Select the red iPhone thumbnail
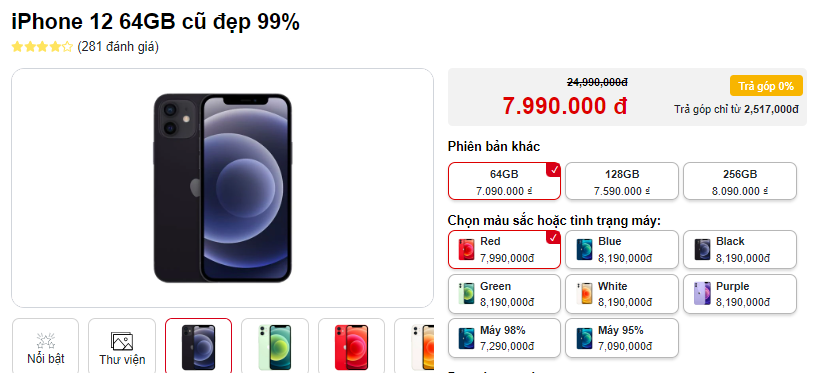This screenshot has width=816, height=373. tap(351, 345)
